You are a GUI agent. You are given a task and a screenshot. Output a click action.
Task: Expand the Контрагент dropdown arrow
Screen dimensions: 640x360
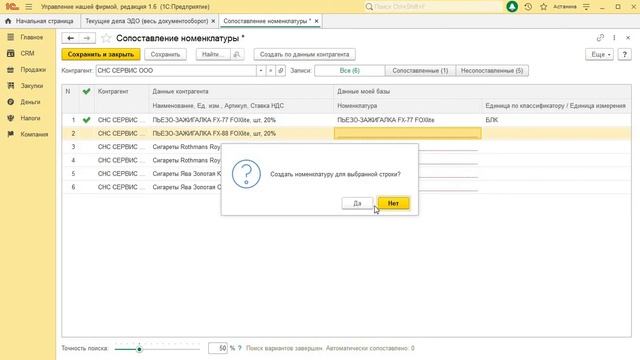click(x=261, y=71)
